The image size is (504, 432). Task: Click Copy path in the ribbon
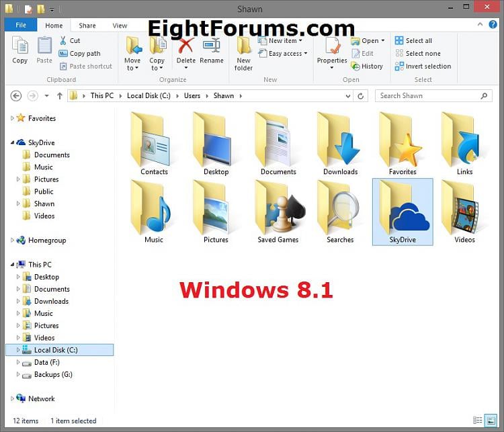point(80,53)
